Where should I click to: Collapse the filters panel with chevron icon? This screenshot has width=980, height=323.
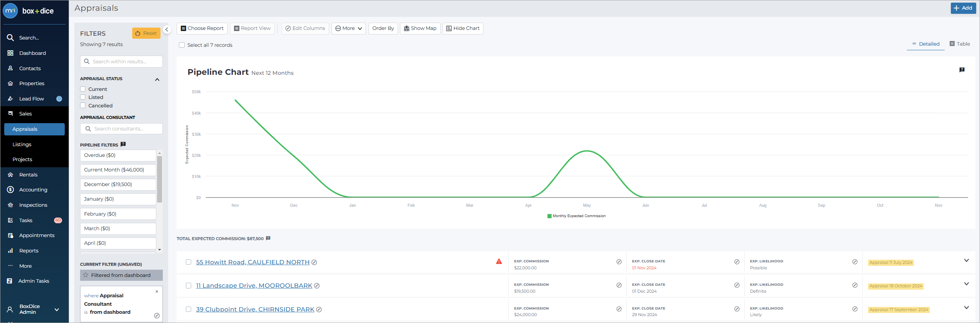[167, 30]
